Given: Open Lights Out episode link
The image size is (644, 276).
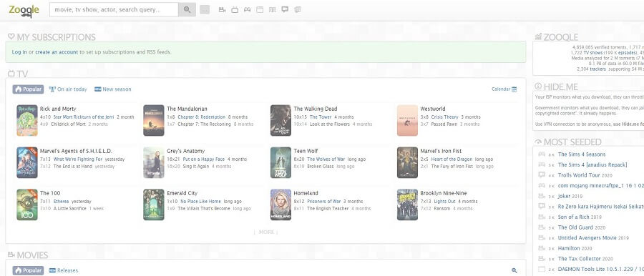Looking at the screenshot, I should tap(445, 202).
